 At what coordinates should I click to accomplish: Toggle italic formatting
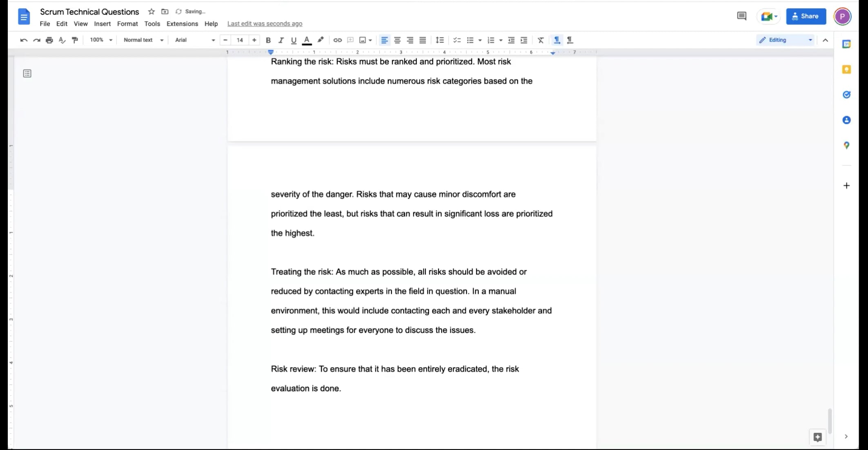pyautogui.click(x=281, y=40)
